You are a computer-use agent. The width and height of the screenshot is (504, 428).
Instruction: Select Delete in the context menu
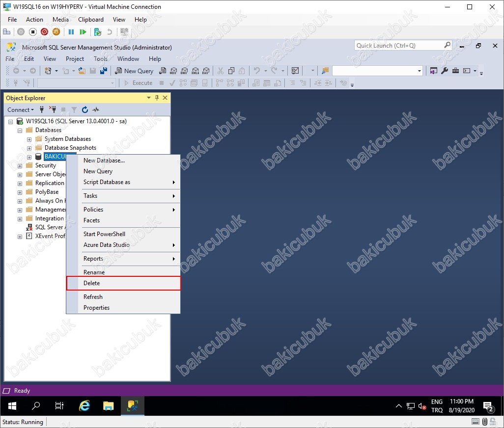[x=123, y=283]
